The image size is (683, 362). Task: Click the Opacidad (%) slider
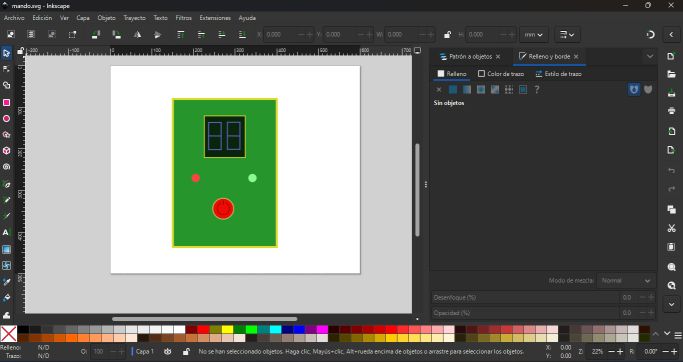click(524, 313)
